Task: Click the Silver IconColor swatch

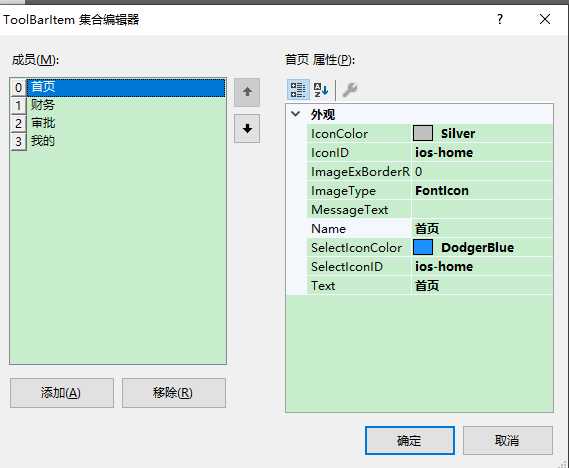Action: (x=423, y=133)
